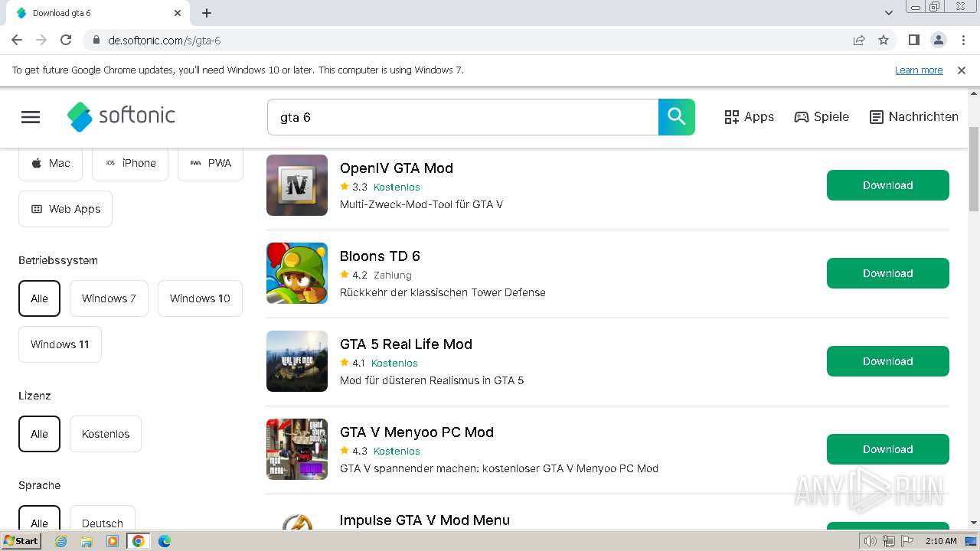The image size is (980, 551).
Task: Select the Download gta 6 tab
Action: click(98, 13)
